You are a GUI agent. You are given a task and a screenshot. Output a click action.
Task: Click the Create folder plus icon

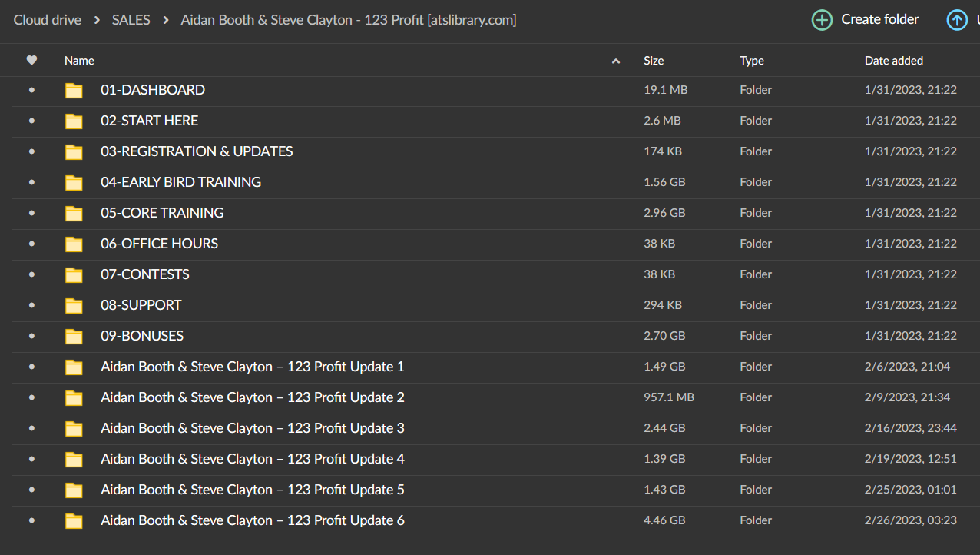click(822, 20)
